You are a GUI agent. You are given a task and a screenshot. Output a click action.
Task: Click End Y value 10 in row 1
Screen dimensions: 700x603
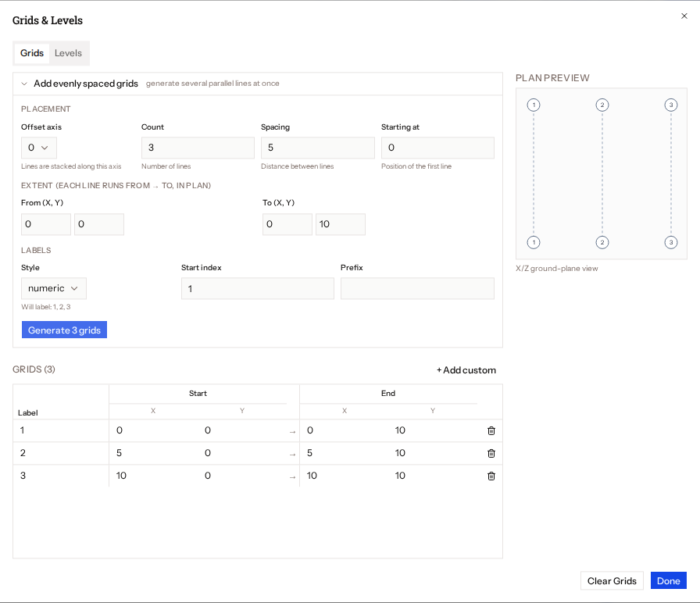click(x=400, y=430)
